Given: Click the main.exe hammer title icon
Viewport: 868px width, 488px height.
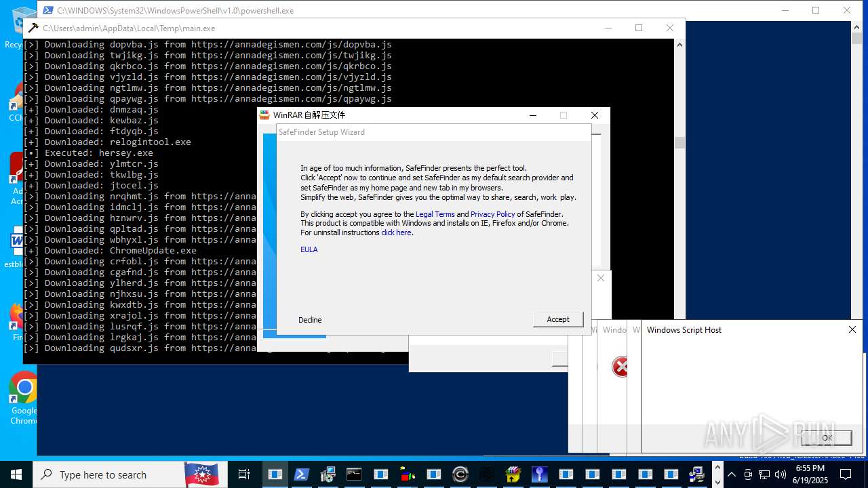Looking at the screenshot, I should coord(33,28).
